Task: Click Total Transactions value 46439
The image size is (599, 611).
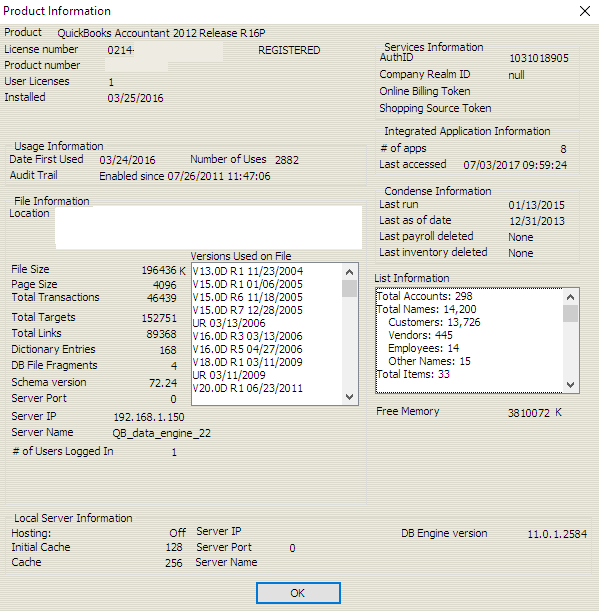Action: (162, 298)
